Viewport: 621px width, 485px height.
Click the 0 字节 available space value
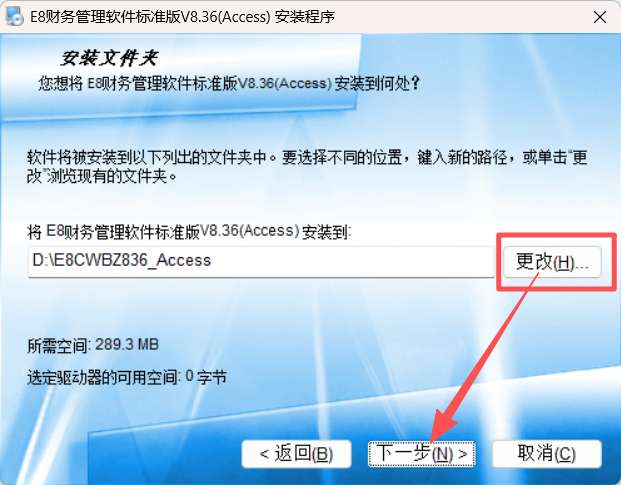click(x=206, y=377)
